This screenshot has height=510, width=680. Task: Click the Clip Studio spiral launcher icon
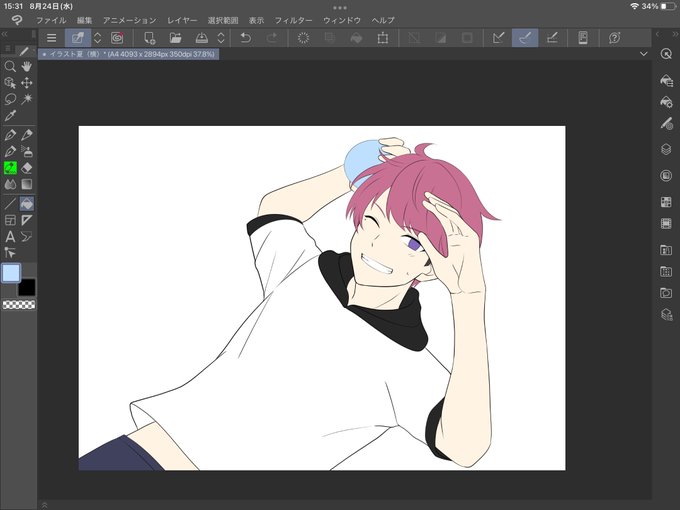coord(117,38)
